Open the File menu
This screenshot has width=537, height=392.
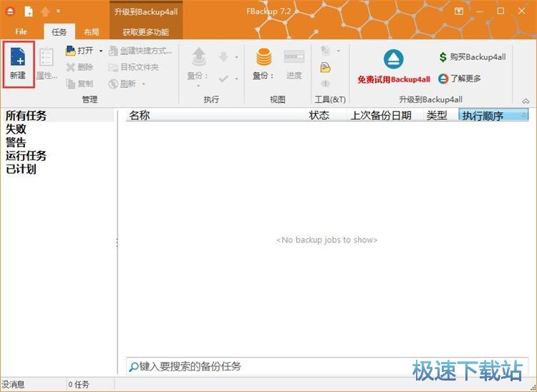(21, 31)
